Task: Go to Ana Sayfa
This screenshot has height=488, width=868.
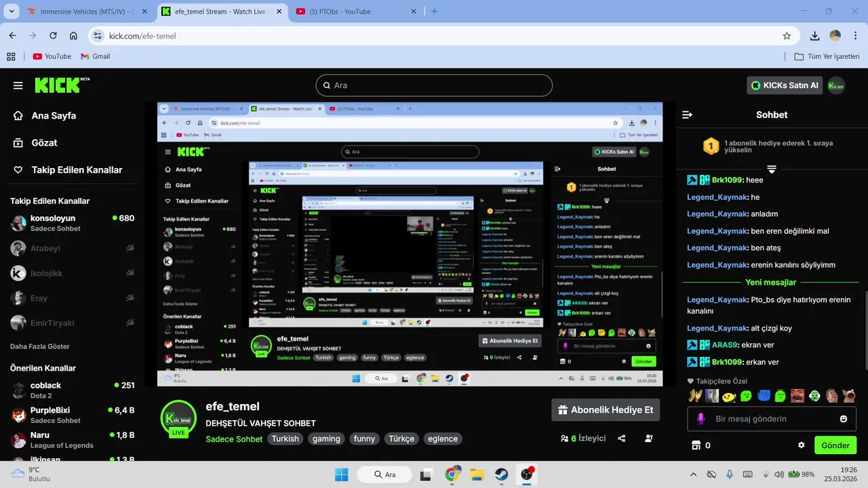Action: click(x=45, y=116)
